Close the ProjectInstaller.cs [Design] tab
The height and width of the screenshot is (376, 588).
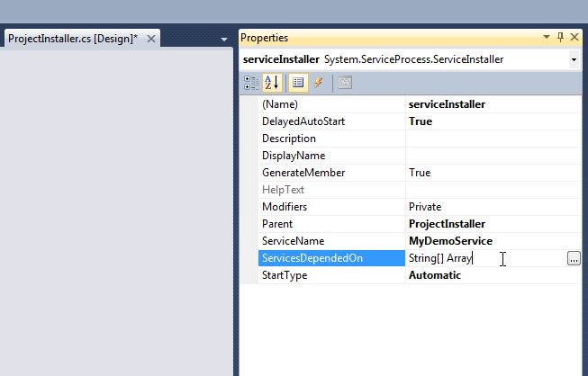(150, 39)
